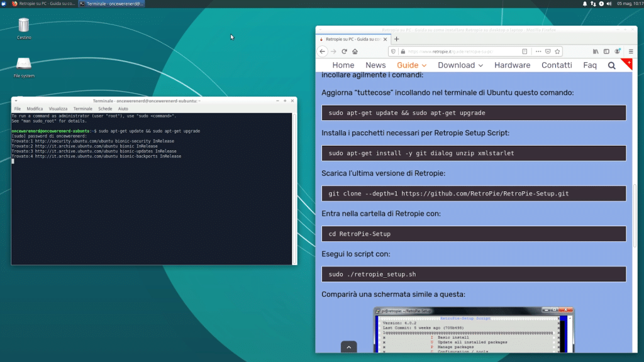644x362 pixels.
Task: Click the red corner ribbon icon
Action: (x=627, y=63)
